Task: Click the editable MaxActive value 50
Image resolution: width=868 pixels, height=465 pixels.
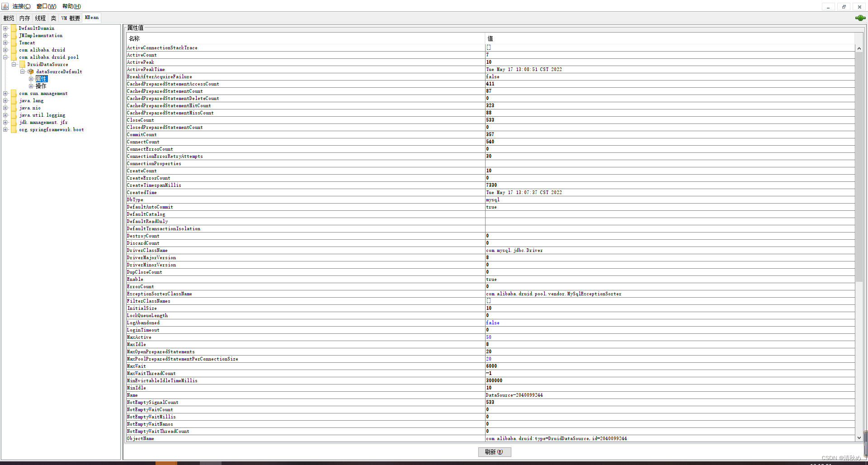Action: coord(489,337)
